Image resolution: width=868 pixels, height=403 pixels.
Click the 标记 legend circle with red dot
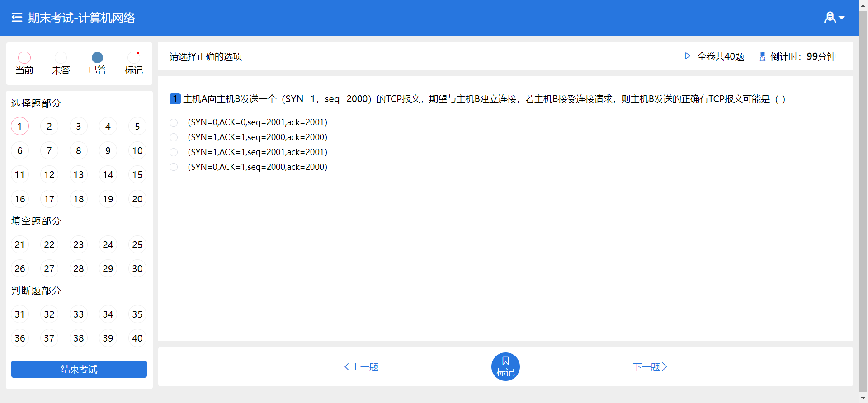pyautogui.click(x=134, y=57)
